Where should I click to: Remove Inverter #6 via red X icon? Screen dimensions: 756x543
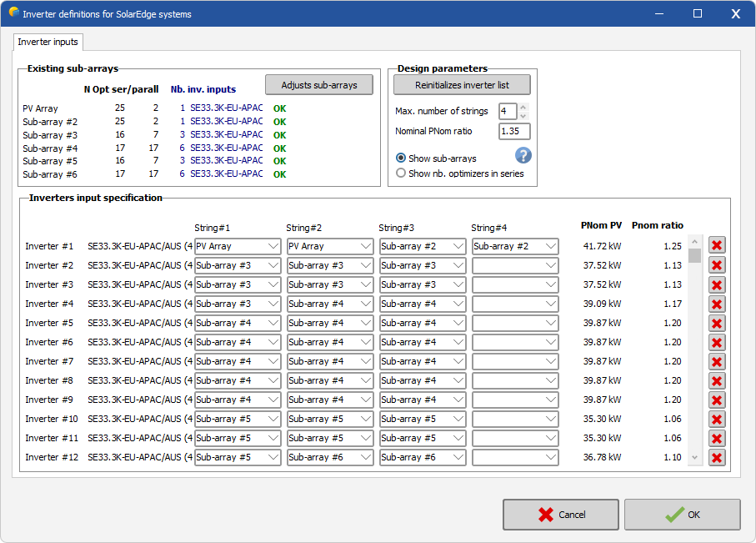pos(717,342)
